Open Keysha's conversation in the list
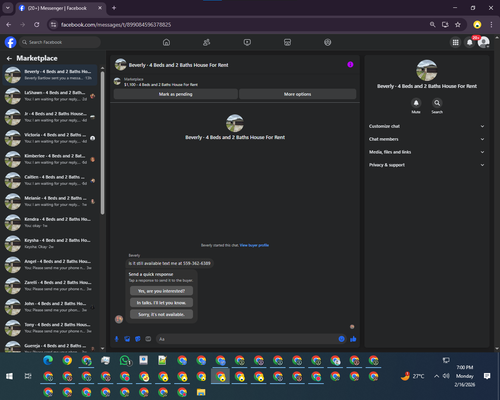The image size is (500, 400). pyautogui.click(x=50, y=244)
